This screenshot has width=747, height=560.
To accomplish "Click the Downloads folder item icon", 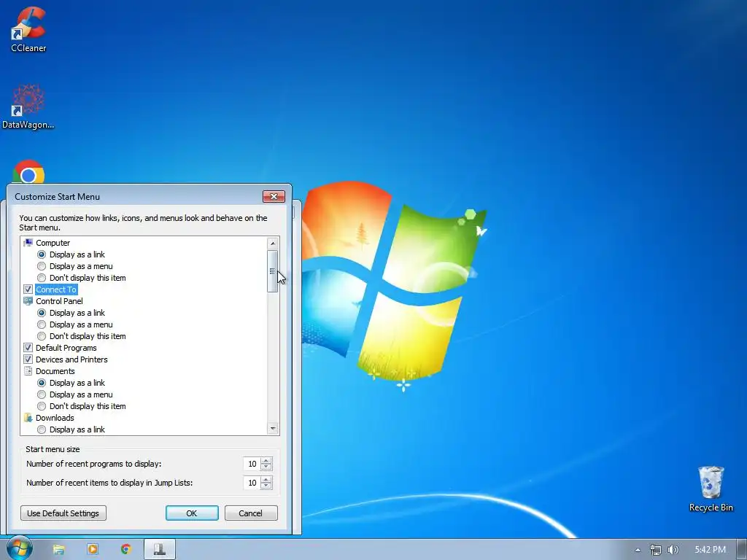I will [28, 418].
